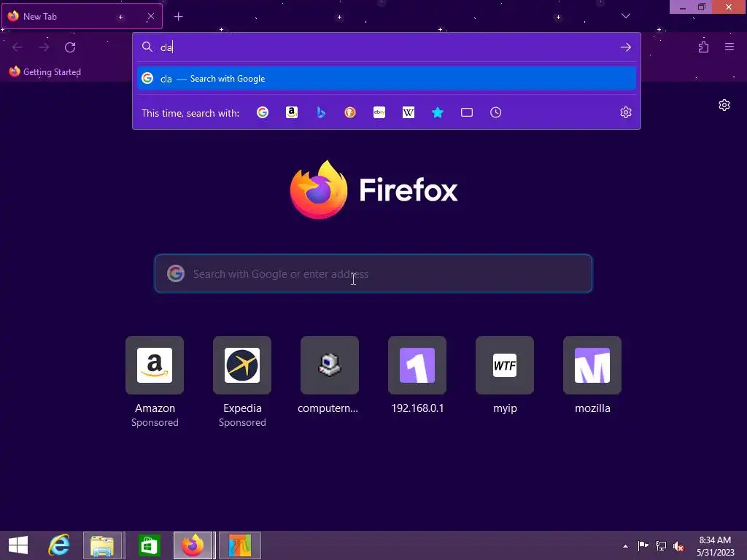Search this time with Bing icon
Viewport: 747px width, 560px height.
coord(321,112)
